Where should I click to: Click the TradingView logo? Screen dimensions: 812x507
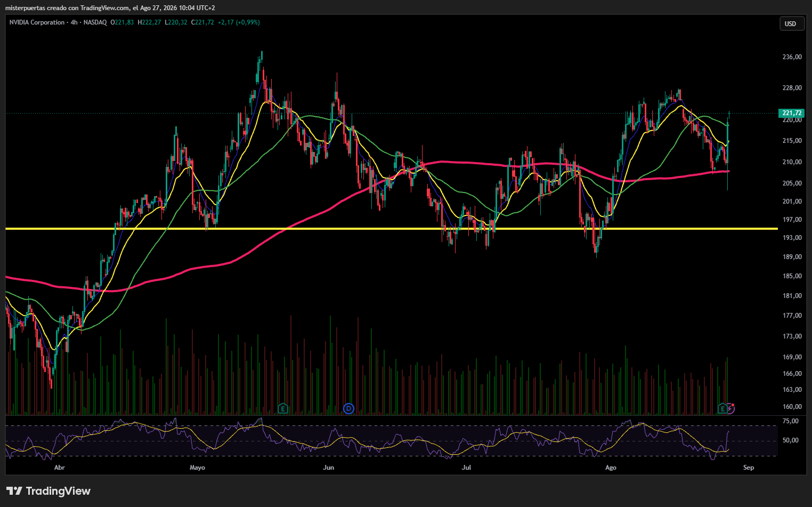coord(48,491)
